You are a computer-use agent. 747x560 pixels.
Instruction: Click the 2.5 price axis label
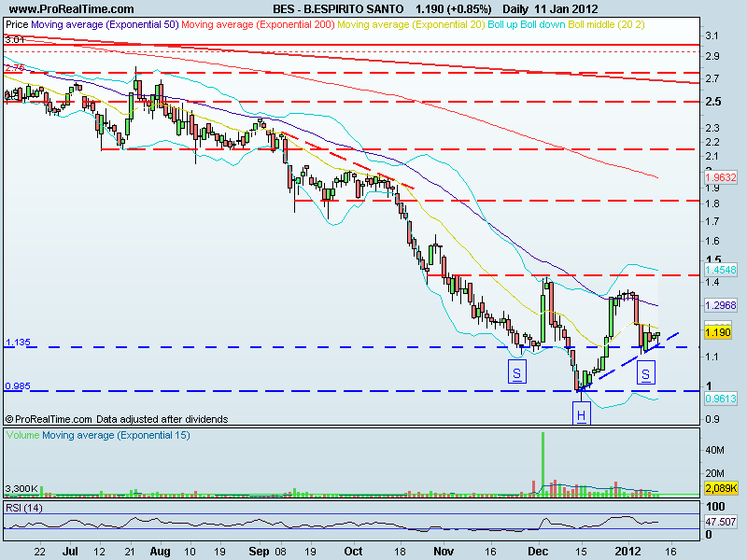(x=713, y=102)
